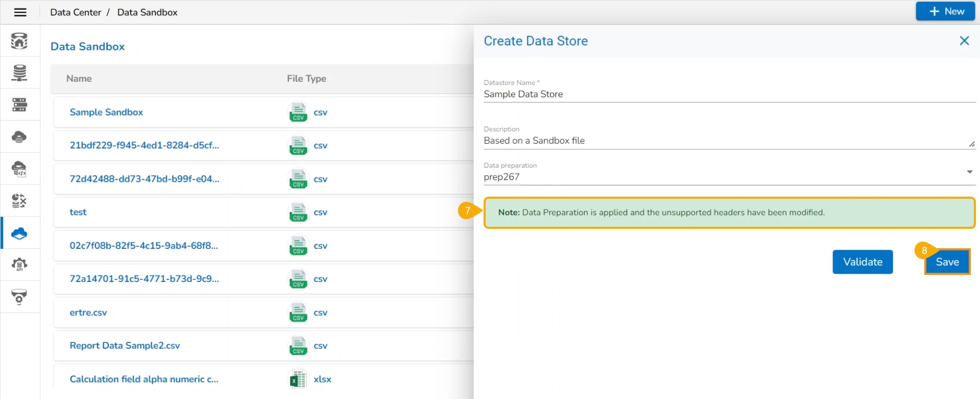Click the API gear sidebar icon
The image size is (980, 399).
[x=19, y=265]
